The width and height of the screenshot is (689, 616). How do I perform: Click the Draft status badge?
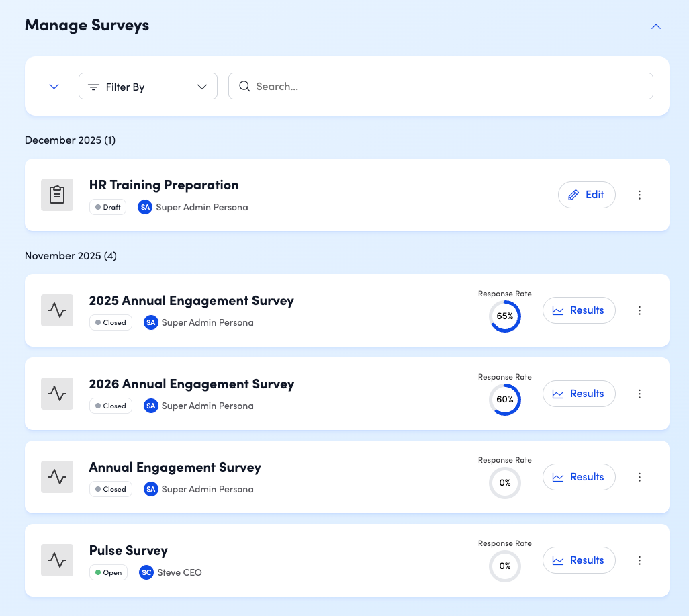(107, 208)
